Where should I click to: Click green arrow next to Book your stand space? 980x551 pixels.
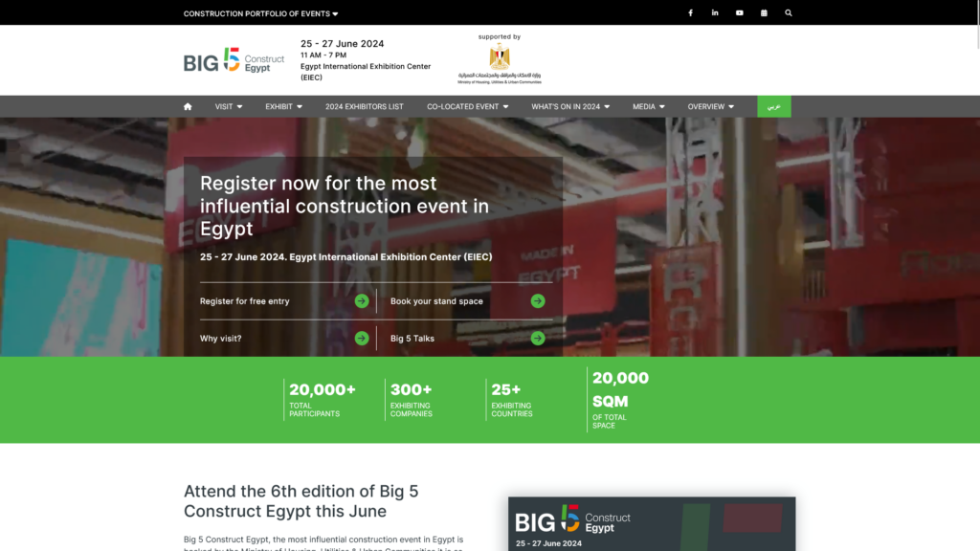[x=538, y=301]
